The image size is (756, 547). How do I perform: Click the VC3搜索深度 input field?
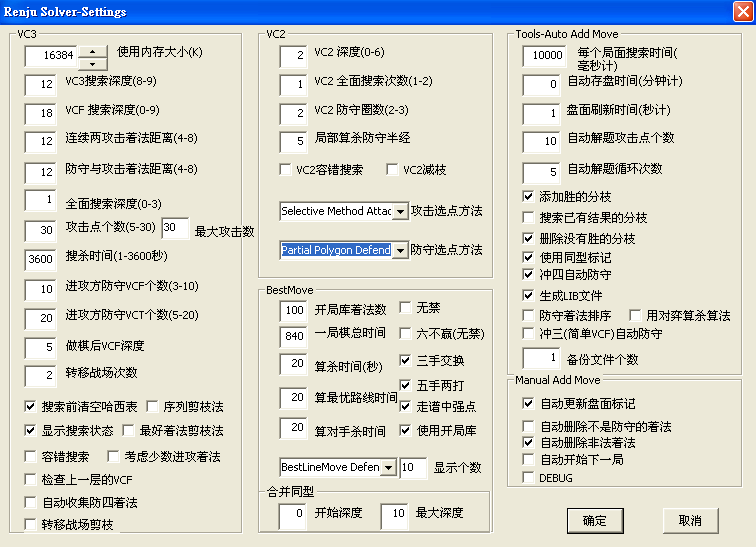(45, 86)
